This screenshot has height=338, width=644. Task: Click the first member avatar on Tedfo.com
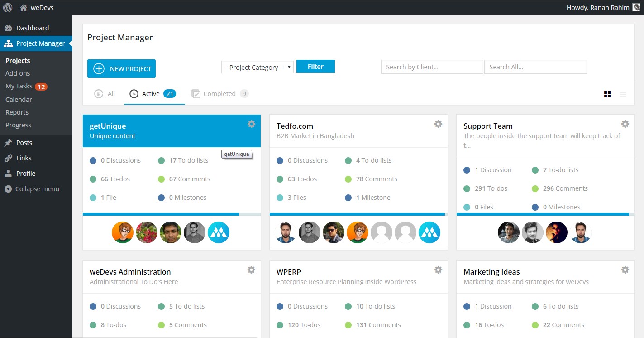(x=286, y=232)
